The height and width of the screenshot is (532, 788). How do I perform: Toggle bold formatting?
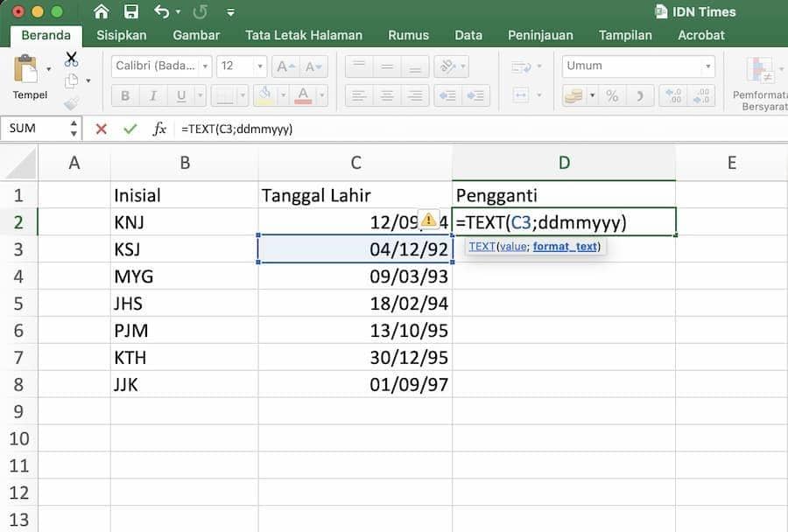point(124,96)
